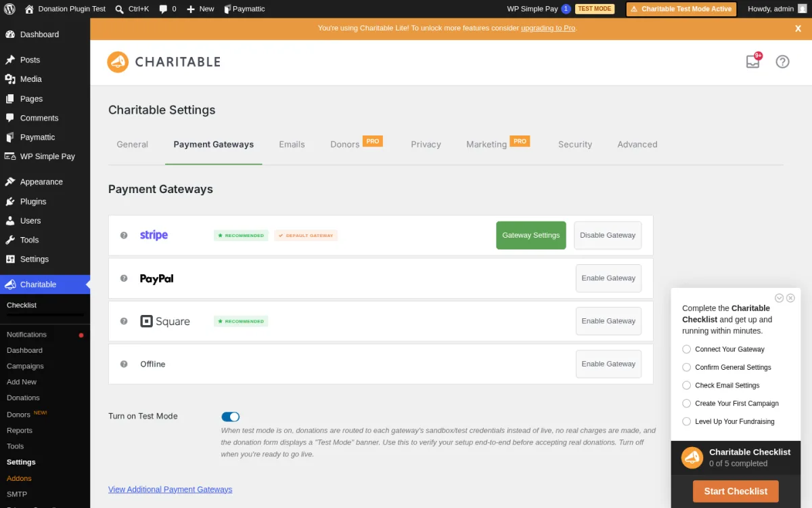Open Ctrl+K search in admin bar
Image resolution: width=812 pixels, height=508 pixels.
[x=132, y=9]
